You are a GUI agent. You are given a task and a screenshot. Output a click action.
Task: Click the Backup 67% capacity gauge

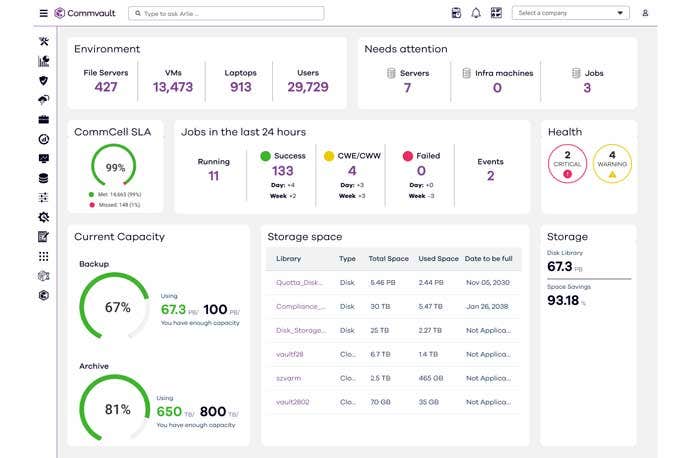click(117, 307)
